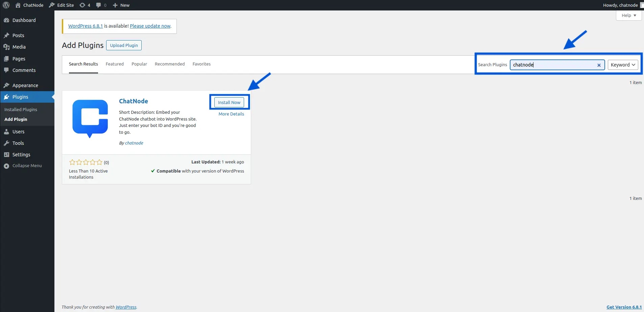Open the Settings sidebar menu
Viewport: 644px width, 312px height.
27,155
